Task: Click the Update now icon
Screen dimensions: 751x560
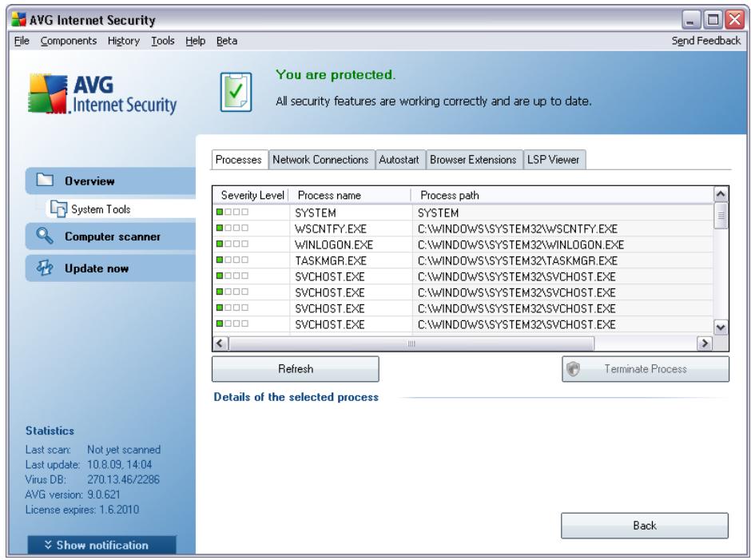Action: [45, 268]
